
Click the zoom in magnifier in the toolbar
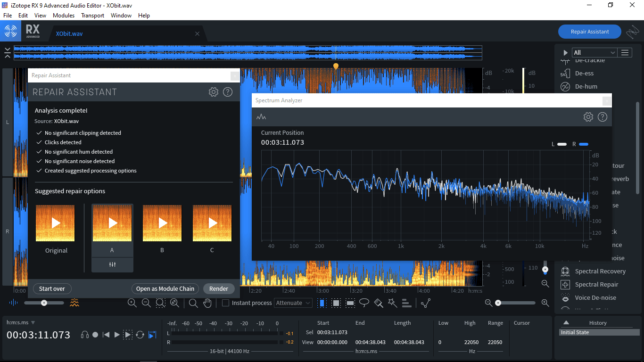coord(132,303)
